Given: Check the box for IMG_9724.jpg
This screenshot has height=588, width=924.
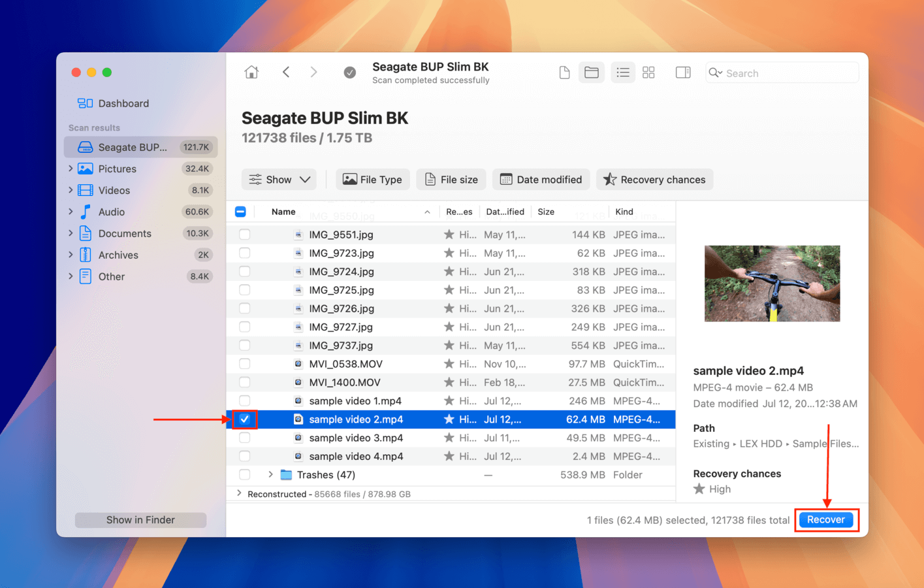Looking at the screenshot, I should tap(244, 271).
